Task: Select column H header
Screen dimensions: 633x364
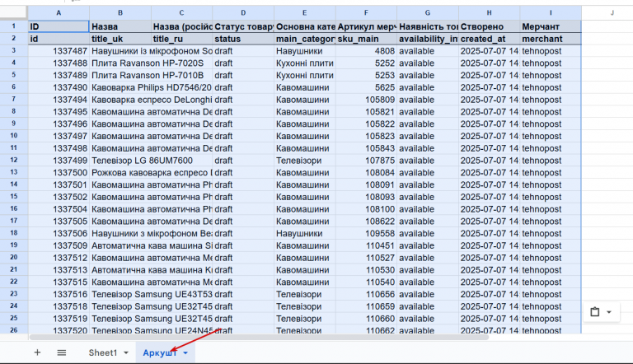Action: click(489, 13)
